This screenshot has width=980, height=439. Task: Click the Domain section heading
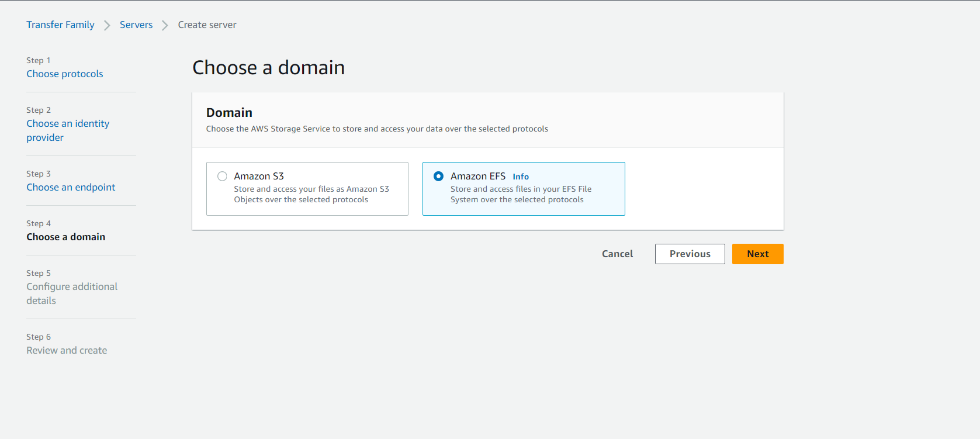pos(229,112)
